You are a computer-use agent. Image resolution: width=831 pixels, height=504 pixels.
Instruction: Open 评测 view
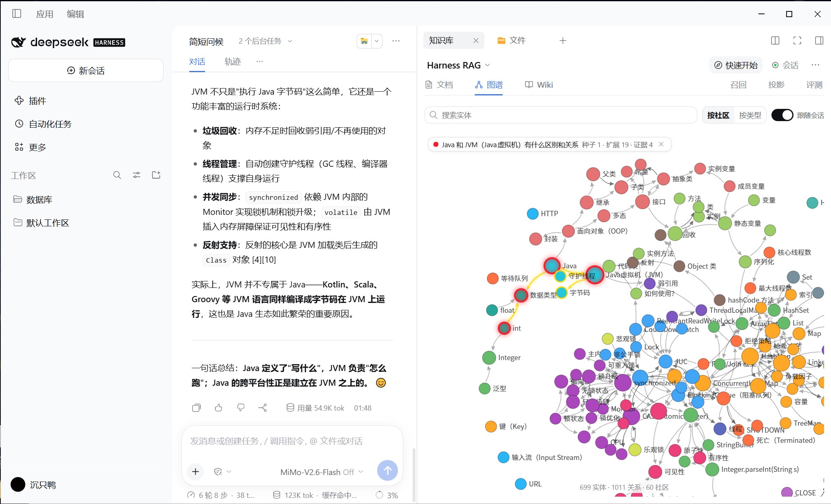[814, 84]
